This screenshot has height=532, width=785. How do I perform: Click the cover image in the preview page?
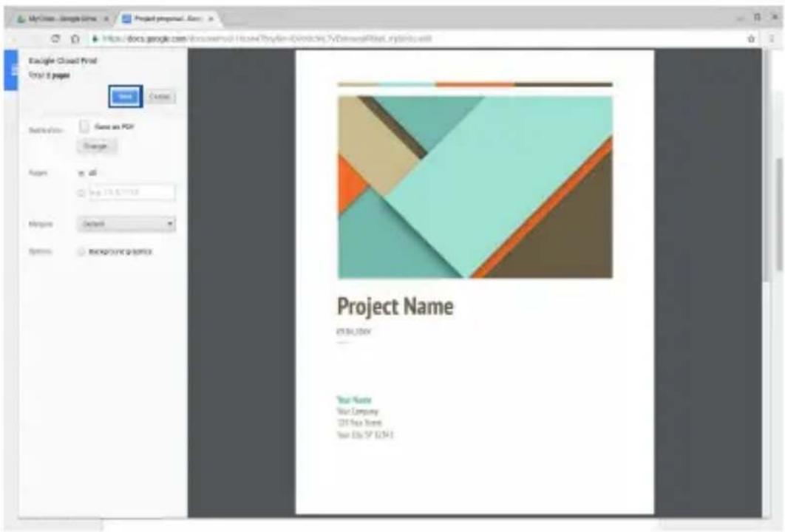tap(475, 187)
